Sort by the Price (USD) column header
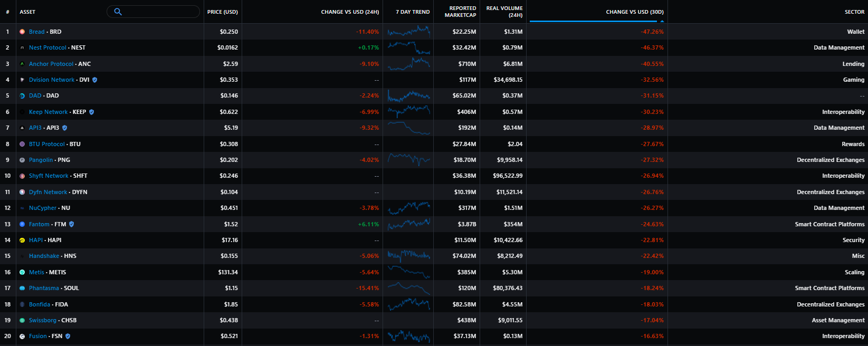Image resolution: width=868 pixels, height=346 pixels. pyautogui.click(x=223, y=12)
